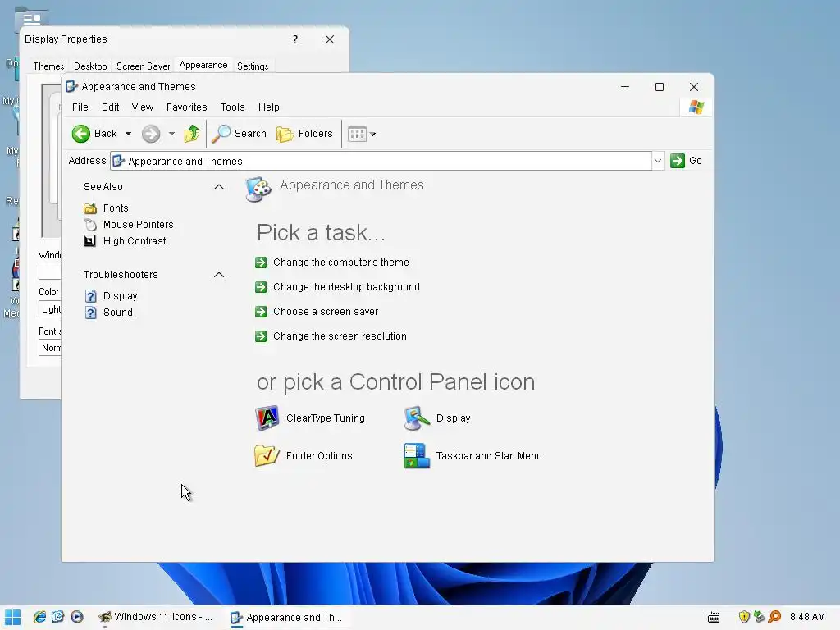Open the File menu

[x=80, y=107]
